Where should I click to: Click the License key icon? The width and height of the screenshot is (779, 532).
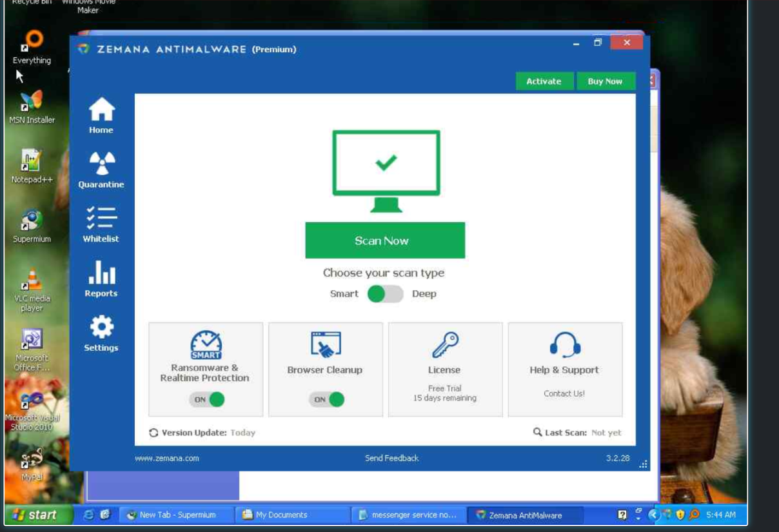coord(445,345)
